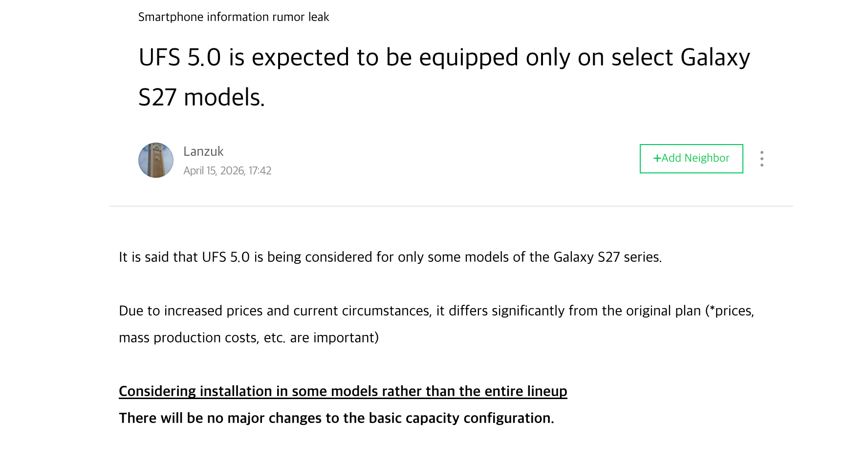Viewport: 868px width, 465px height.
Task: Select the underlined heading about installation in some models
Action: tap(343, 391)
